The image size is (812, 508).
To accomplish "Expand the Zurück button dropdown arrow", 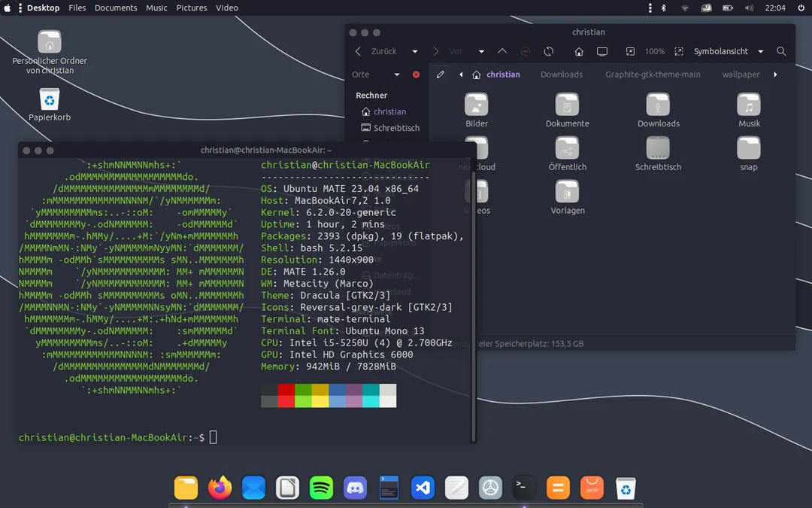I will [x=414, y=51].
